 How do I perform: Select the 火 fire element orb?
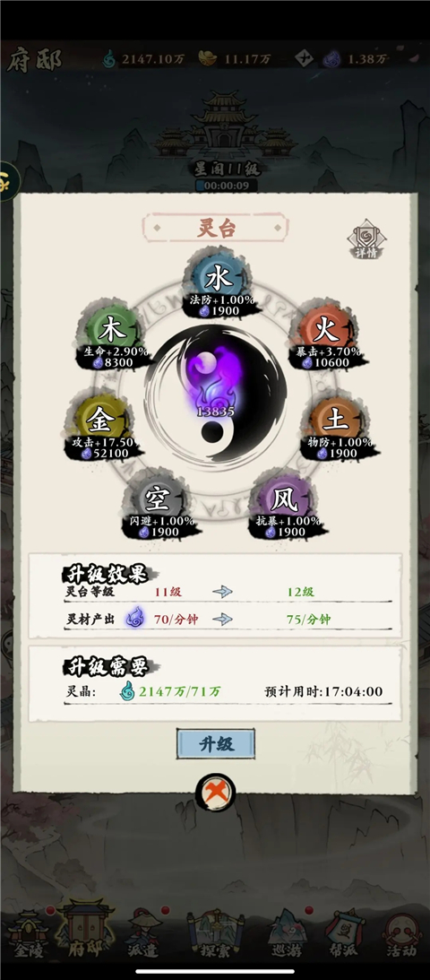point(325,329)
